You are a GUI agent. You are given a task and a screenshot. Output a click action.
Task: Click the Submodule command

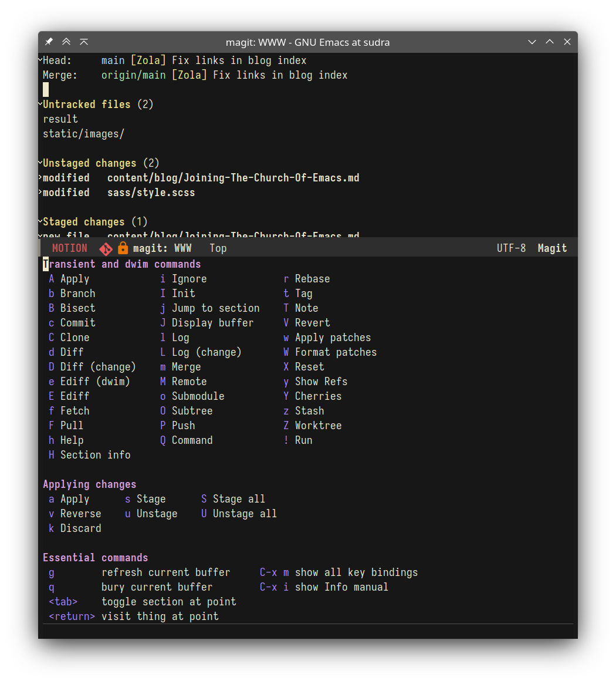click(x=198, y=396)
